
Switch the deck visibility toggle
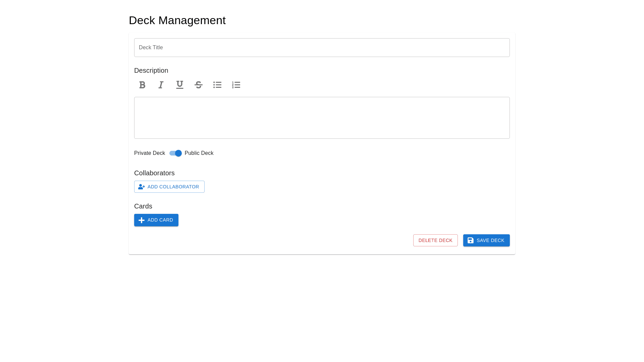(x=175, y=153)
